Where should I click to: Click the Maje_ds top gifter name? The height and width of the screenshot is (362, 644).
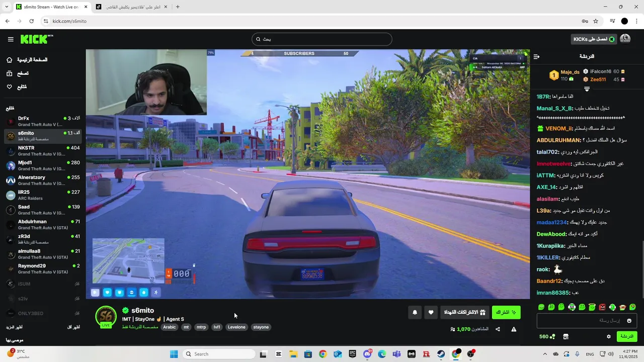[x=570, y=72]
